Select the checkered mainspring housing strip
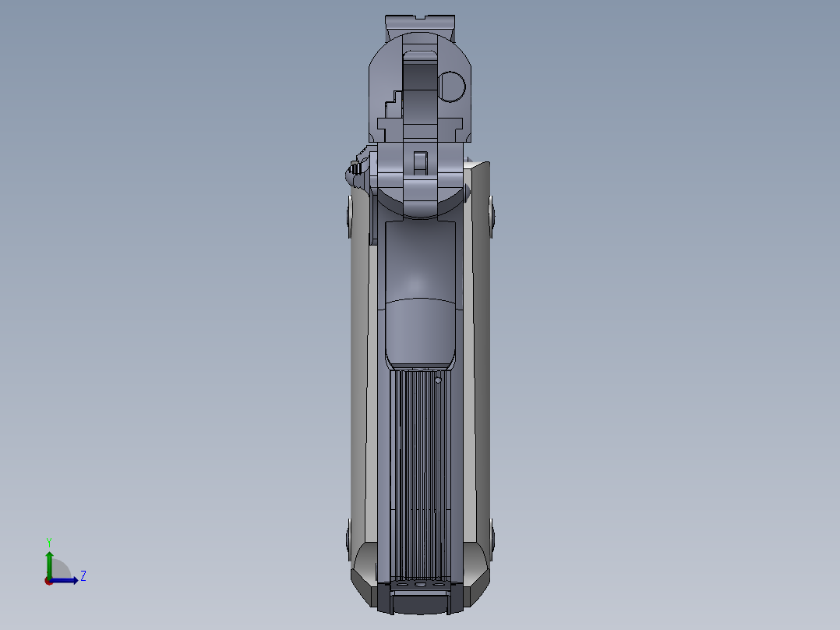This screenshot has width=840, height=630. coord(417,468)
